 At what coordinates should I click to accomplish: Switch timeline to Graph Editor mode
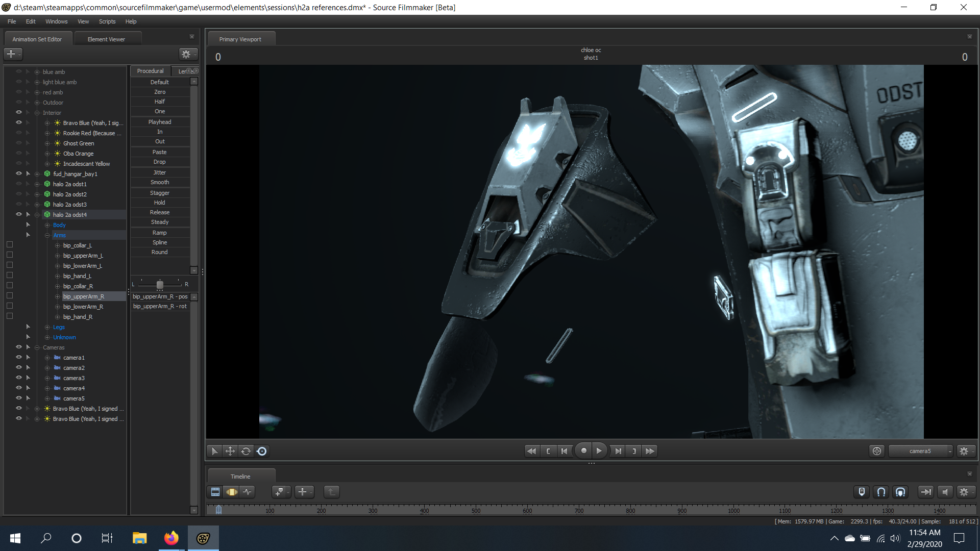coord(248,492)
